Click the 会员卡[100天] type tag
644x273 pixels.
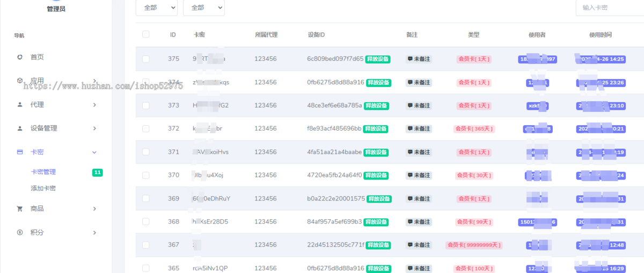point(474,268)
